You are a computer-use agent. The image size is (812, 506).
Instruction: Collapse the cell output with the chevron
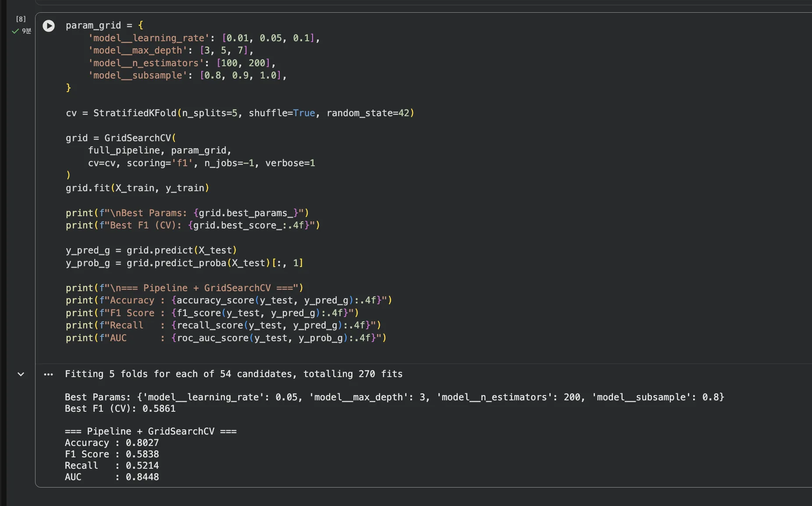[x=21, y=374]
